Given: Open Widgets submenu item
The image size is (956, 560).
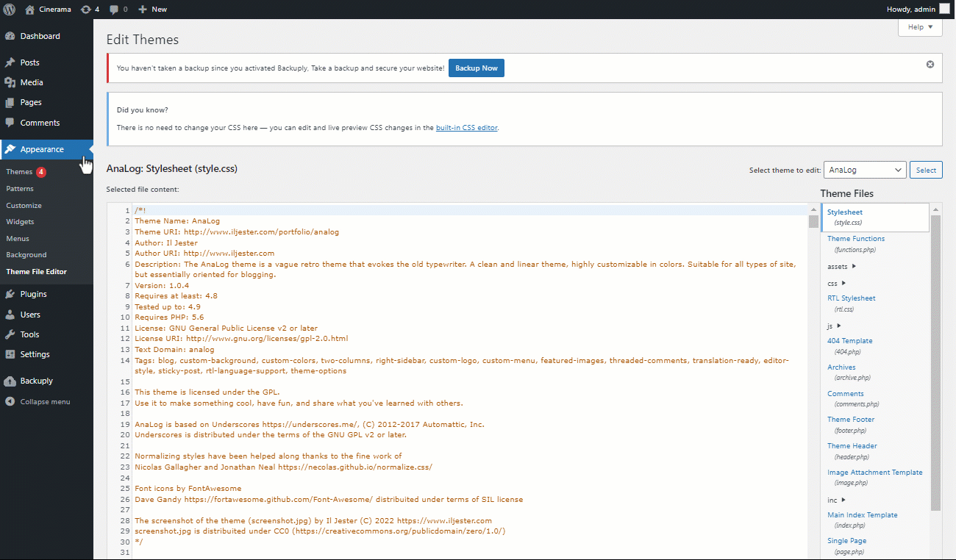Looking at the screenshot, I should 20,222.
